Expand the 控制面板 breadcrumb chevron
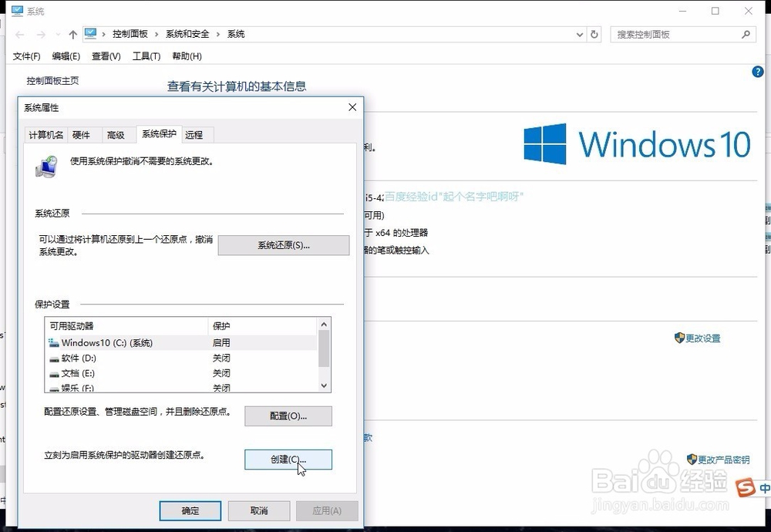Viewport: 771px width, 532px height. click(155, 34)
